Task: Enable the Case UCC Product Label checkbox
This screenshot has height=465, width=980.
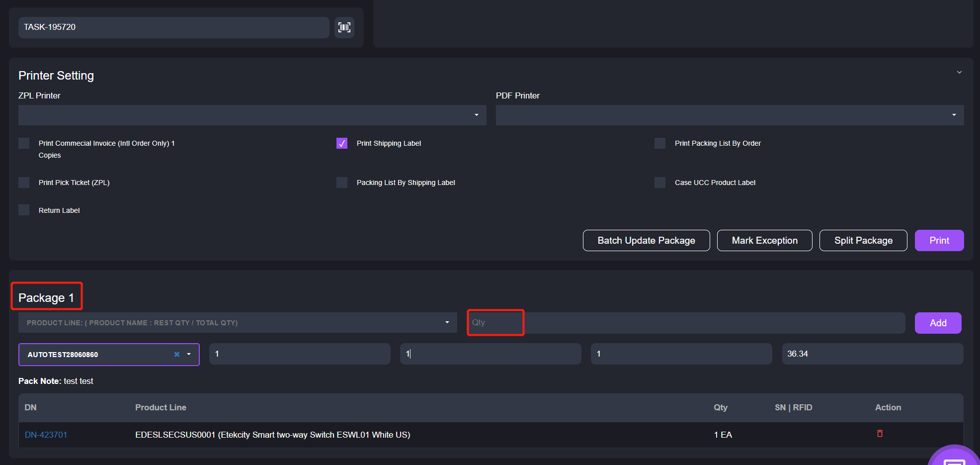Action: click(x=660, y=183)
